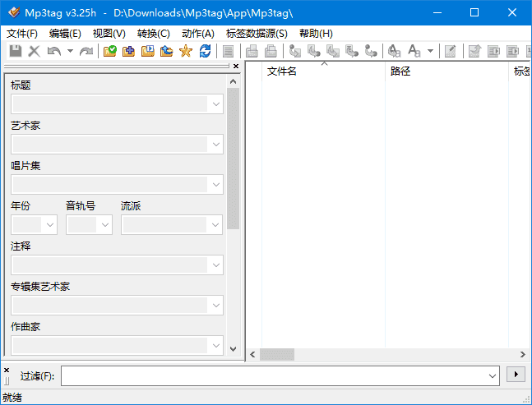The image size is (532, 405).
Task: Click the 路径 column header
Action: pyautogui.click(x=400, y=71)
